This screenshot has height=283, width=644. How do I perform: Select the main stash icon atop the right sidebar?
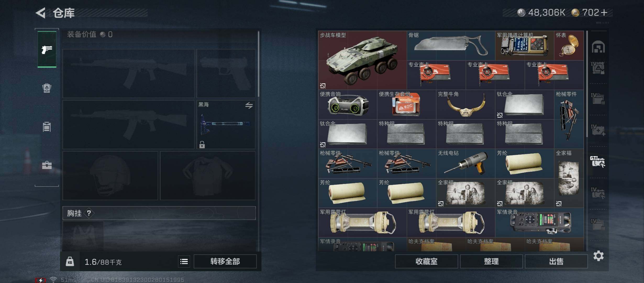pos(598,47)
